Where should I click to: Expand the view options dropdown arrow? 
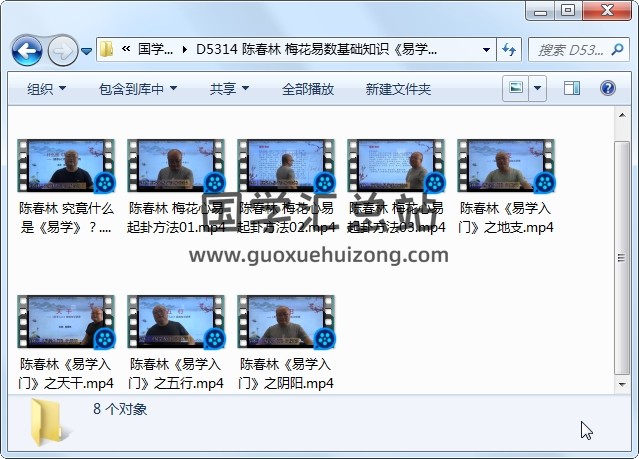coord(538,89)
